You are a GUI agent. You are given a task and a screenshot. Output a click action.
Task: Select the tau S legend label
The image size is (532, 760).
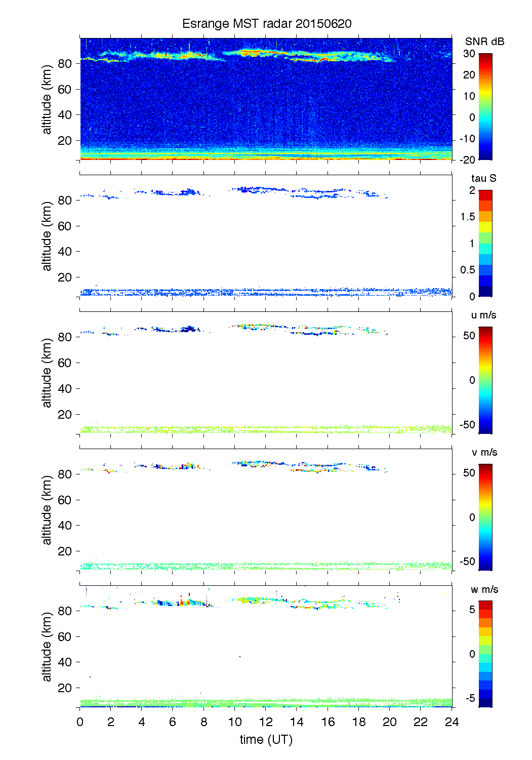tap(483, 178)
